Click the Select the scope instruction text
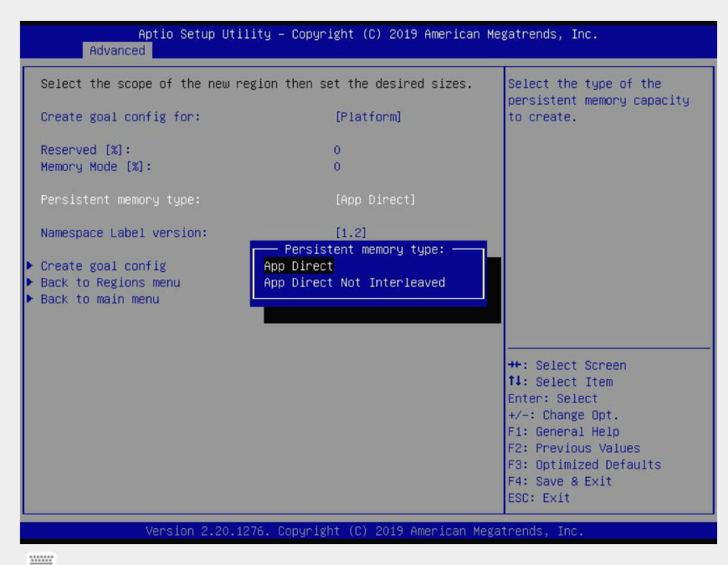 click(256, 84)
